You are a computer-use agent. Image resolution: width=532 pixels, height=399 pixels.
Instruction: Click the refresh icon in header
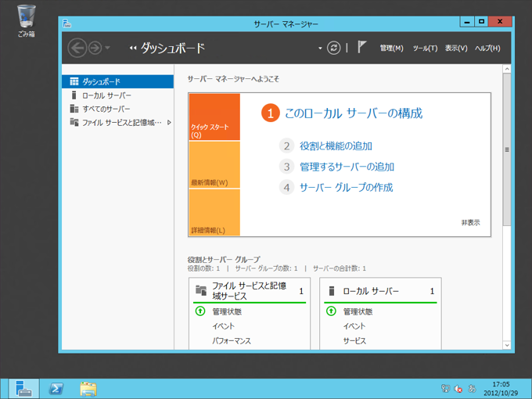coord(333,48)
